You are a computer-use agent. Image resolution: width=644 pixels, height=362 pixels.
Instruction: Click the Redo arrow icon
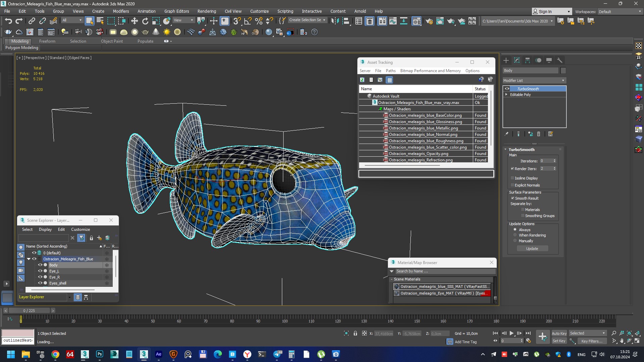click(x=19, y=21)
